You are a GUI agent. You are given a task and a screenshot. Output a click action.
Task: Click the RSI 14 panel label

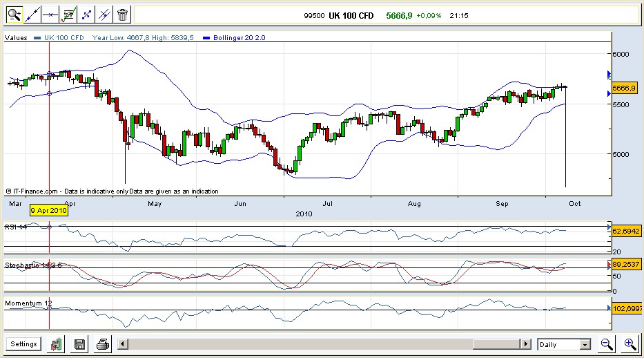coord(16,227)
